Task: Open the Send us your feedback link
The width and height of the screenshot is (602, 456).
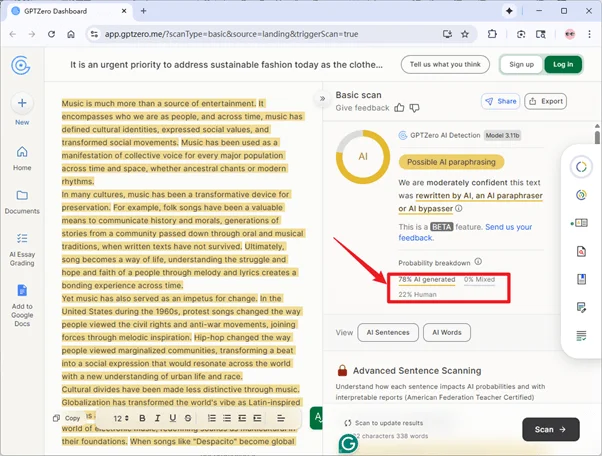Action: [465, 232]
